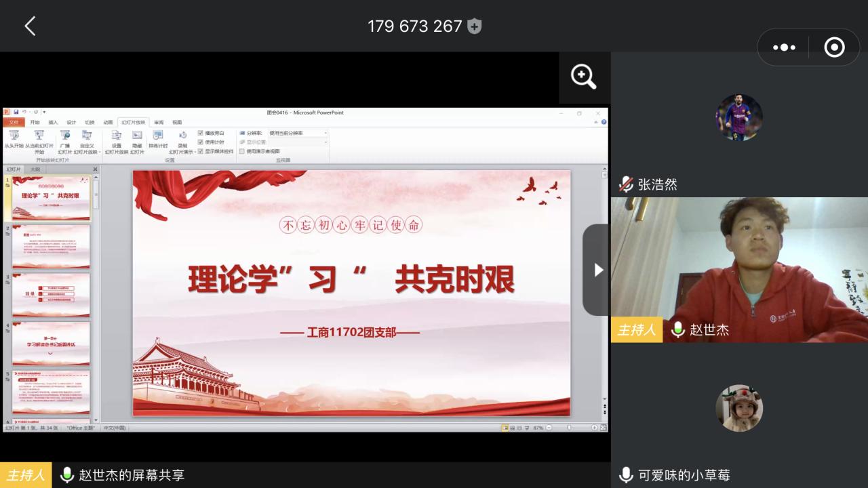Tap the magnifier zoom icon on shared screen
Screen dimensions: 868x488
click(584, 77)
